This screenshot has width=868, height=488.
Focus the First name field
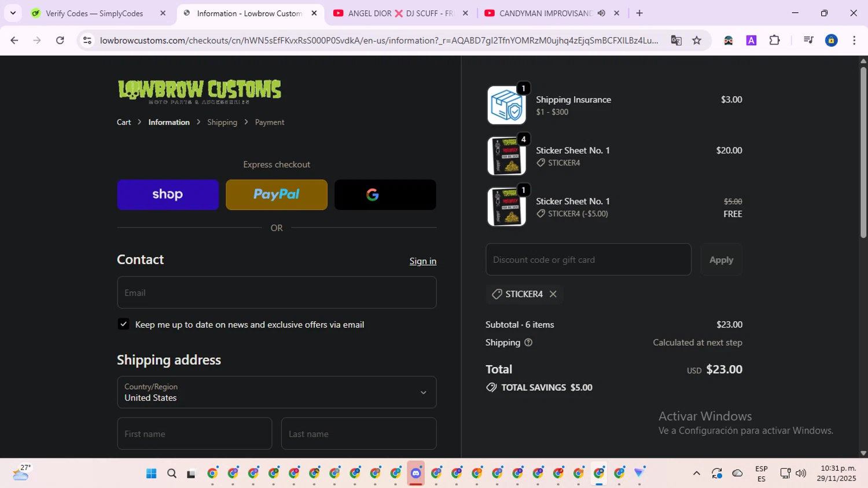194,434
